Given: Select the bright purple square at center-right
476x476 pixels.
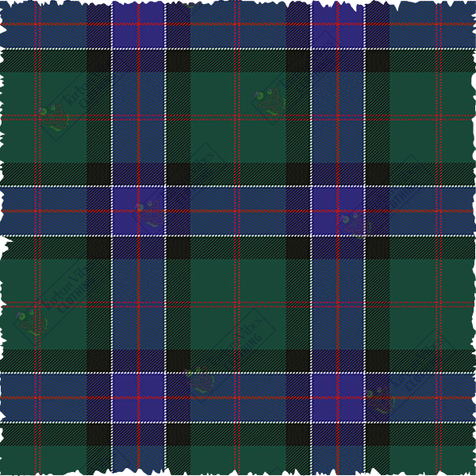Looking at the screenshot, I should (x=337, y=210).
